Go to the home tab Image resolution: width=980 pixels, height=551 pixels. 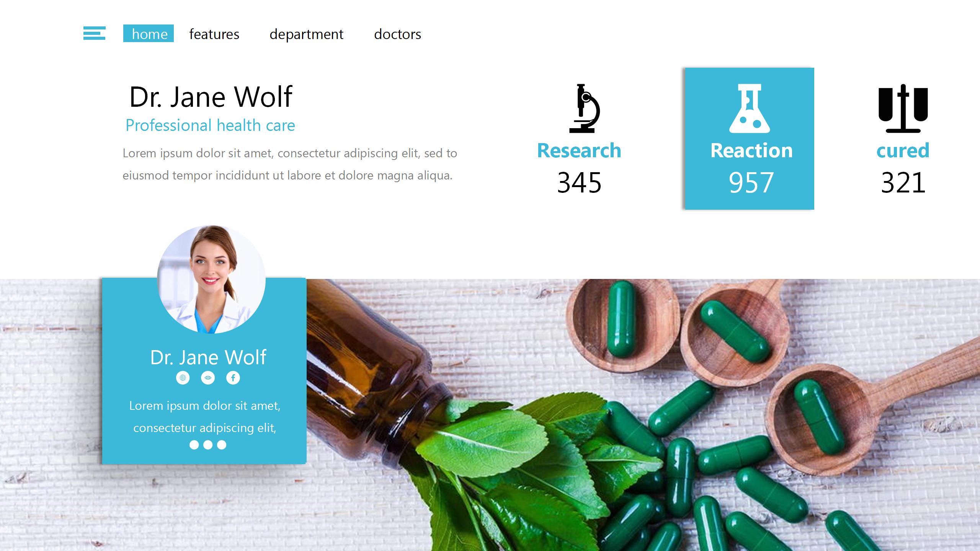(149, 33)
